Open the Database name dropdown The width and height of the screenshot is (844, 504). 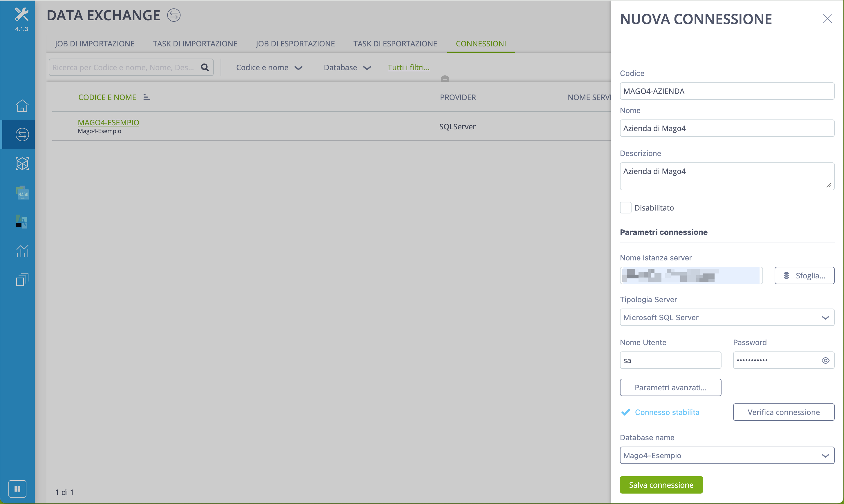coord(727,455)
